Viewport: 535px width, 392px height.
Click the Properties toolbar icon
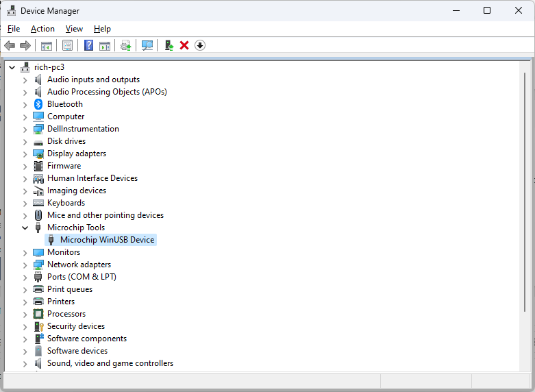click(67, 45)
